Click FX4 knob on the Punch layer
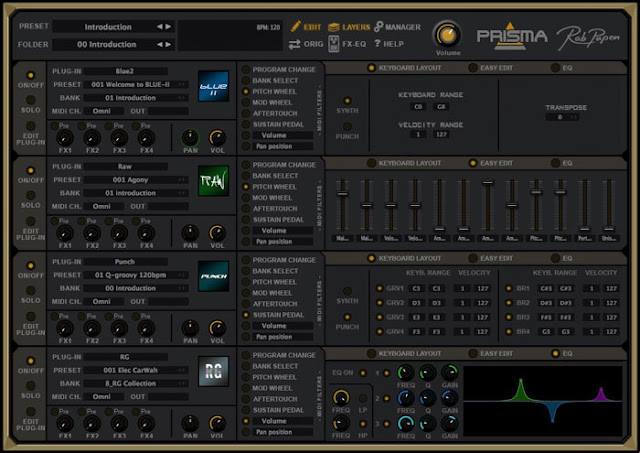 pyautogui.click(x=146, y=329)
